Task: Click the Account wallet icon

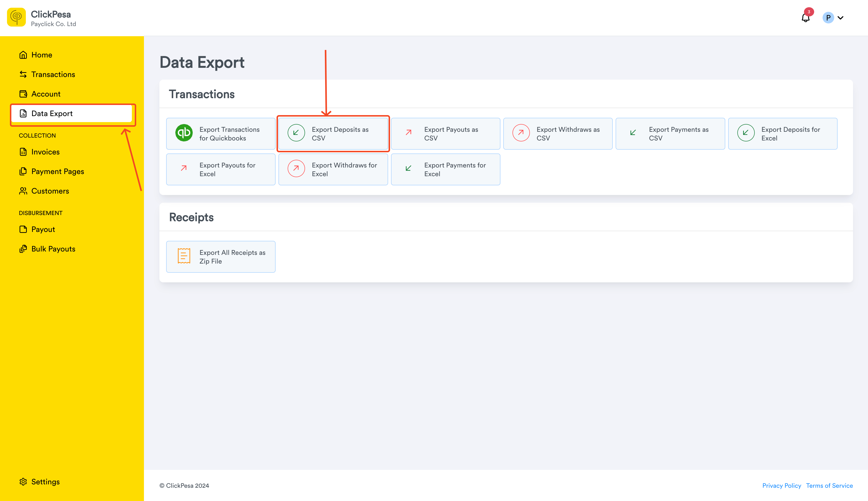Action: [23, 94]
